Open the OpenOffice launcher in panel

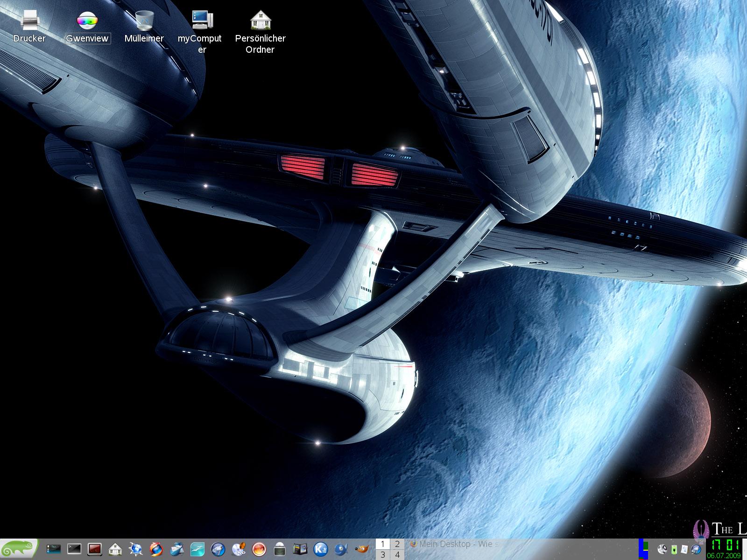(x=197, y=549)
